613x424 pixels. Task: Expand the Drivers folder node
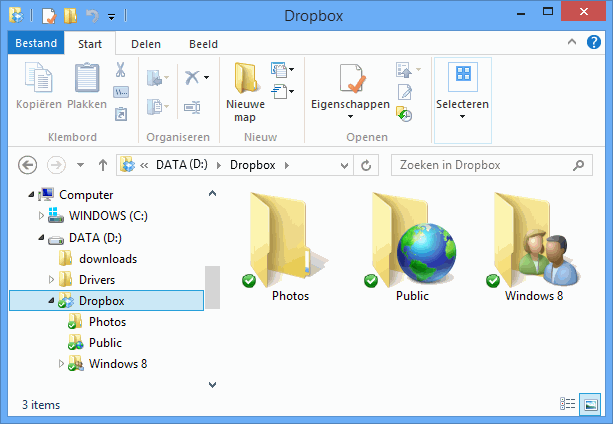coord(51,279)
